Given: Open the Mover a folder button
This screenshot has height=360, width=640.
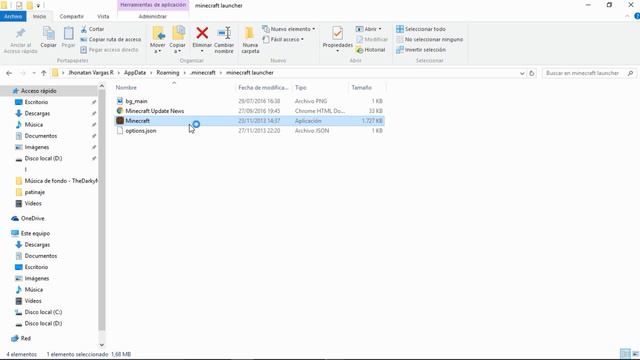Looking at the screenshot, I should click(158, 40).
